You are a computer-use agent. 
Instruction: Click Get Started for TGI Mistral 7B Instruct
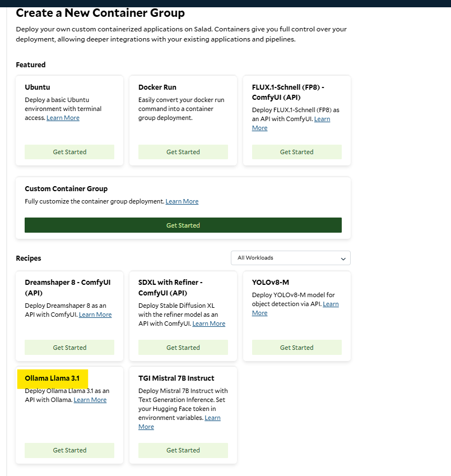coord(183,450)
